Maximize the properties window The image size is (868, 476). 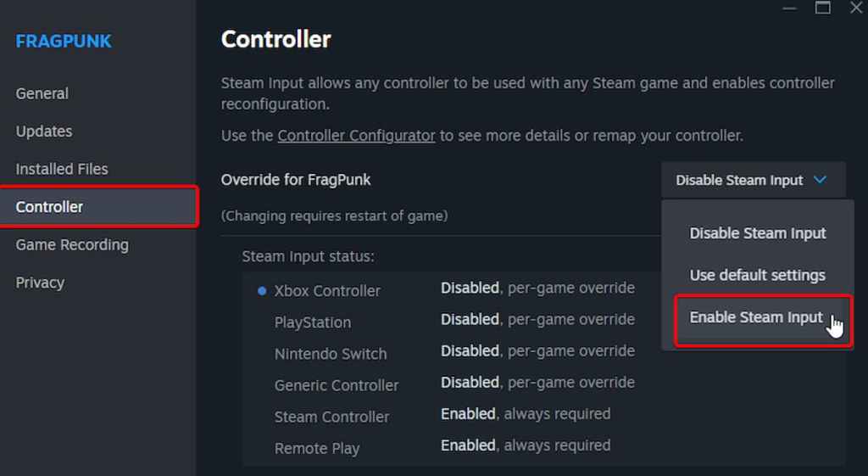coord(822,8)
